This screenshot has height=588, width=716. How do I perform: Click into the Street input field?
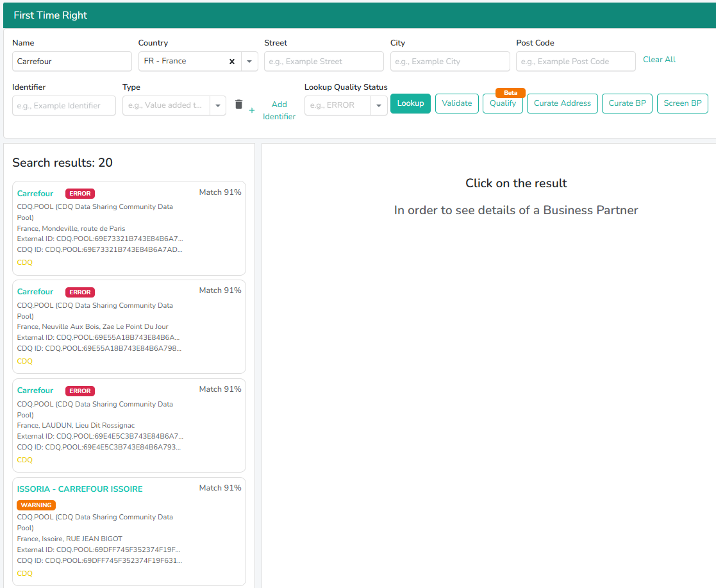click(x=324, y=61)
